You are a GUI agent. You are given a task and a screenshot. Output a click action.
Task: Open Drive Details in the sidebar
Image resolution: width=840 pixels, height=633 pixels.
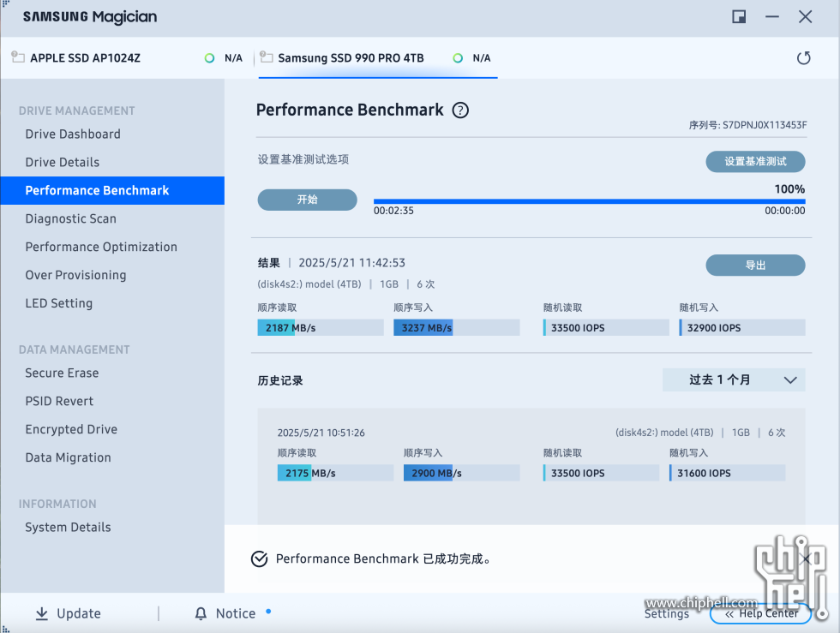pyautogui.click(x=62, y=162)
